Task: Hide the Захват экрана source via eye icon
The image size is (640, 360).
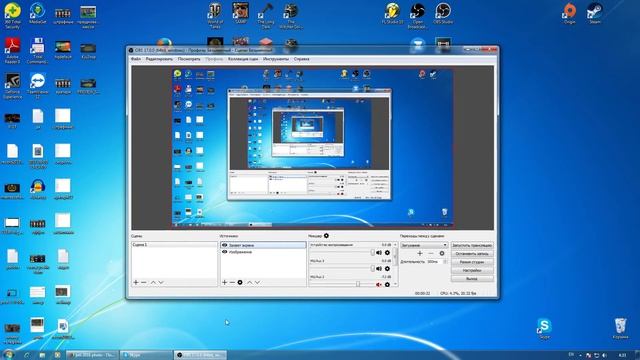Action: pos(224,245)
